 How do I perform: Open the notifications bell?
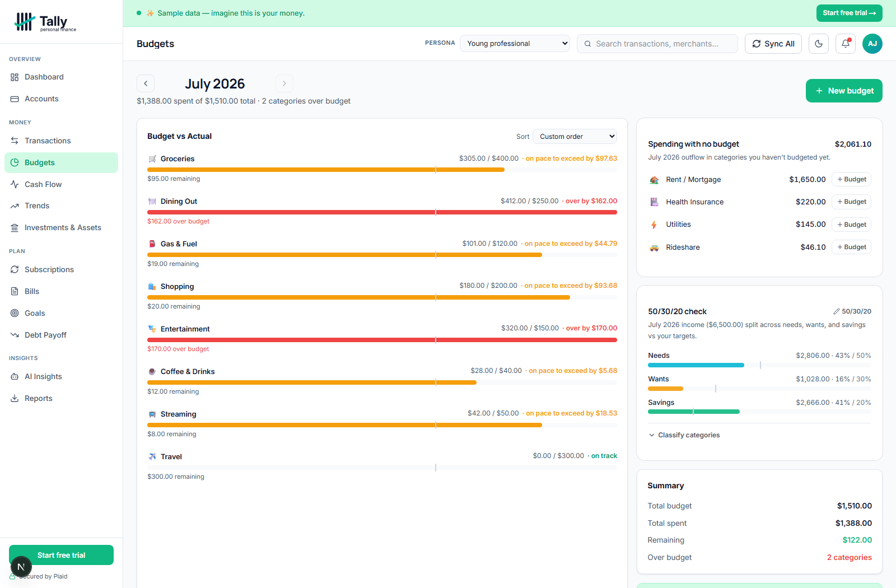(x=846, y=44)
